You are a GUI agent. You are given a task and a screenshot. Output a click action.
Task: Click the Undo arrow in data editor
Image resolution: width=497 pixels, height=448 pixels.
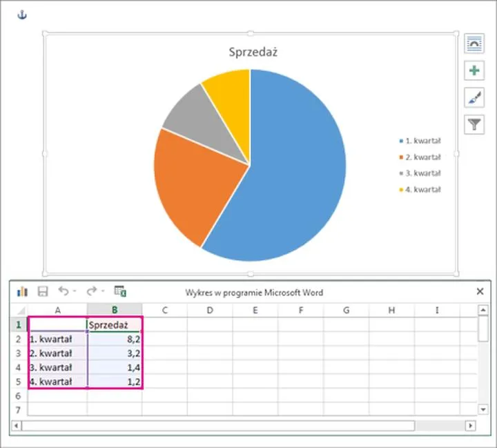pos(64,292)
